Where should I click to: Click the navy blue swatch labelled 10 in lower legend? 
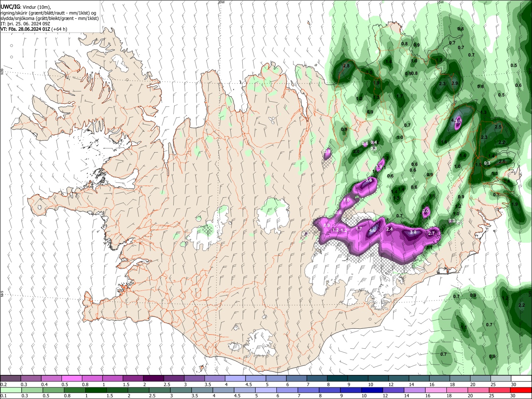tap(372, 390)
